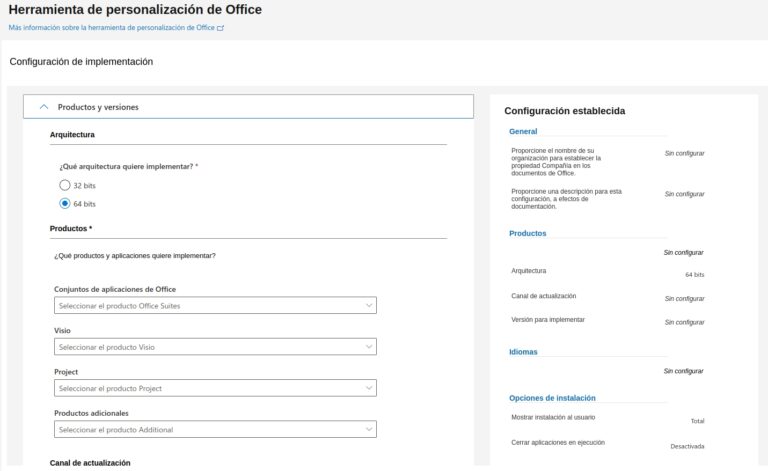This screenshot has height=471, width=768.
Task: Click 'Cerrar aplicaciones en ejecución' summary row
Action: click(x=558, y=443)
